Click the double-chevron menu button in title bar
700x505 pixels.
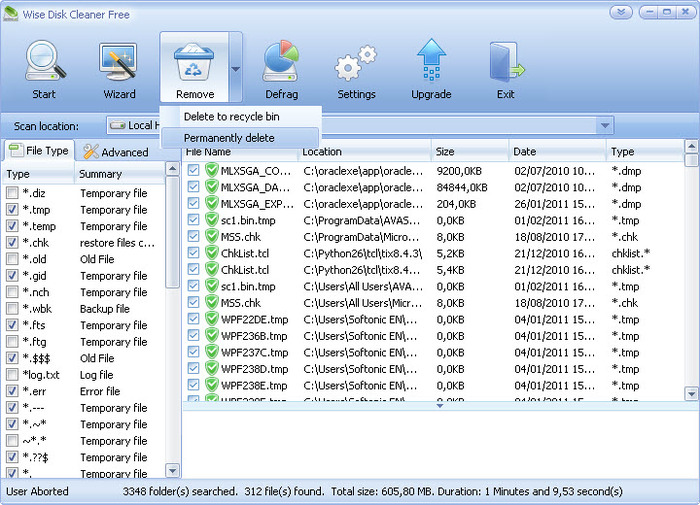click(621, 12)
